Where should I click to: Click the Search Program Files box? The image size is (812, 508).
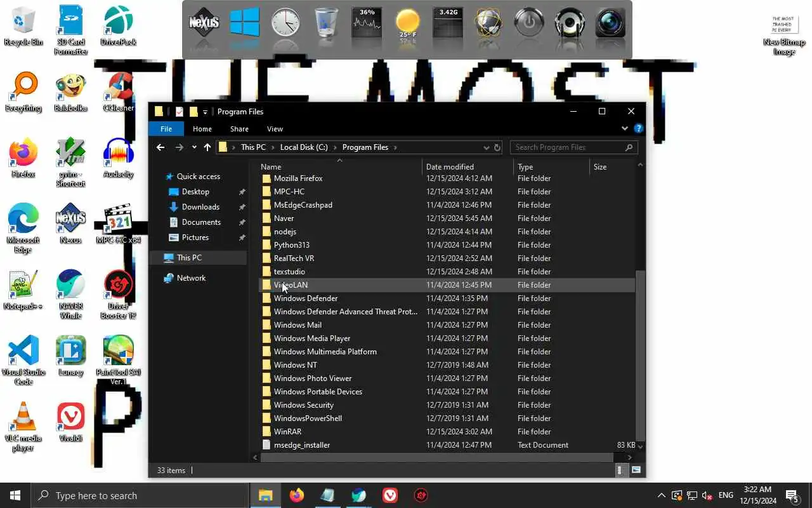pyautogui.click(x=574, y=147)
